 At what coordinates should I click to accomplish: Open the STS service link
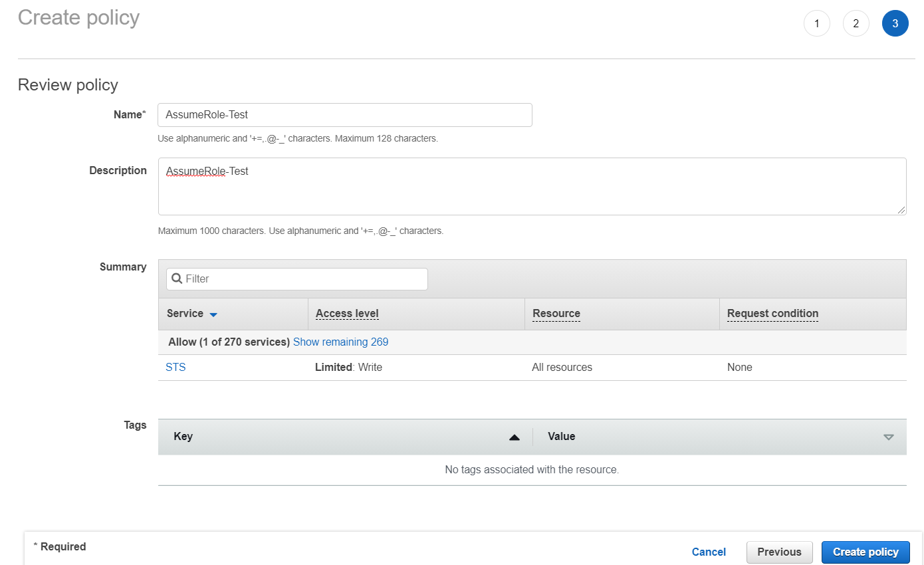[x=175, y=367]
